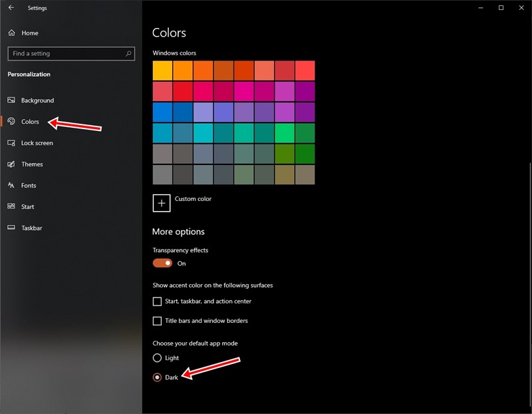Click the Fonts letter icon
The width and height of the screenshot is (532, 414).
[11, 185]
